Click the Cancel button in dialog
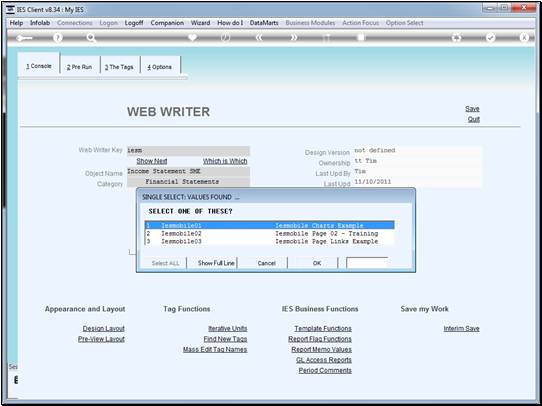The height and width of the screenshot is (406, 542). pyautogui.click(x=267, y=263)
